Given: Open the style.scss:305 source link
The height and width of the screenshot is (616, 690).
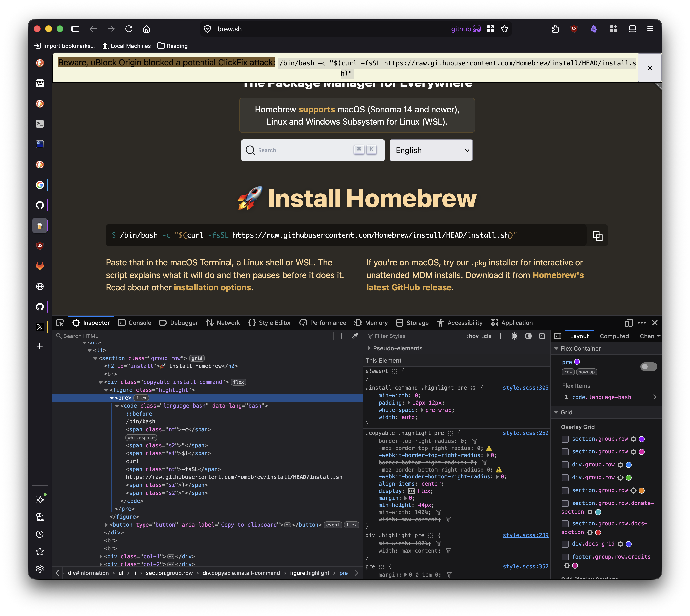Looking at the screenshot, I should (x=525, y=388).
